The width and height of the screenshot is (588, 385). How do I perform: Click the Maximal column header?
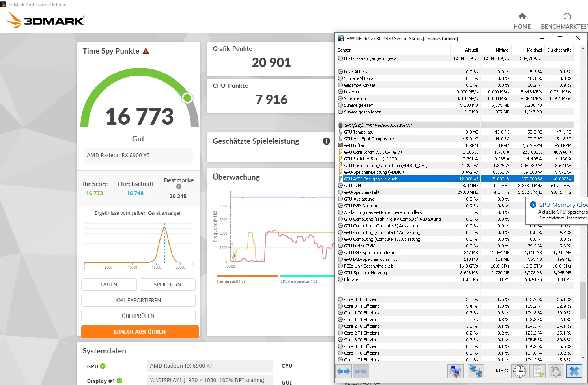(528, 50)
